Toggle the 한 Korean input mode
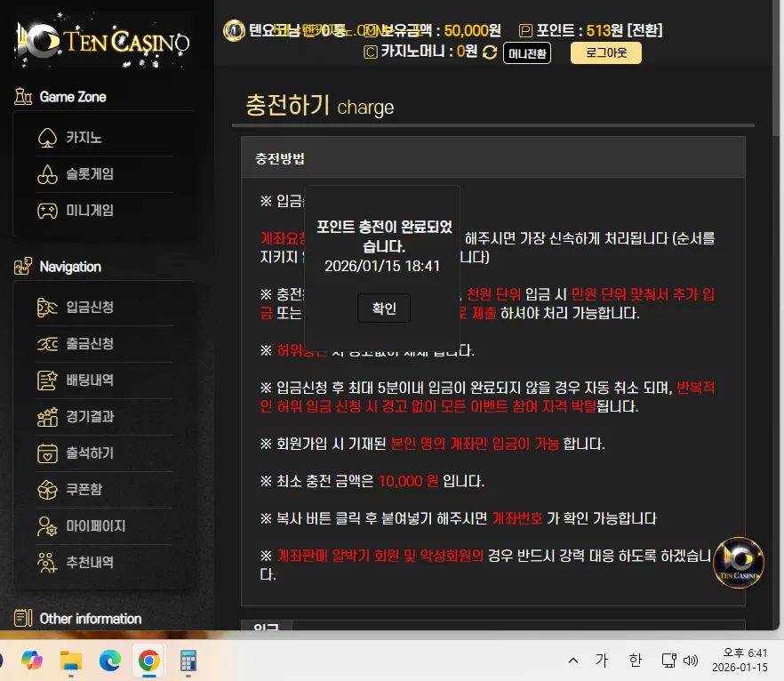 click(x=635, y=661)
